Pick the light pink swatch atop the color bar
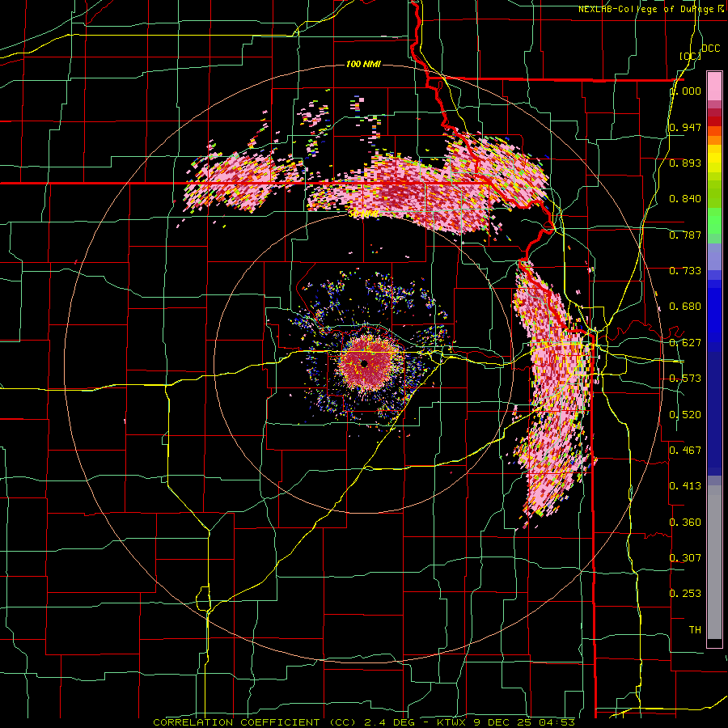728x728 pixels. point(714,86)
